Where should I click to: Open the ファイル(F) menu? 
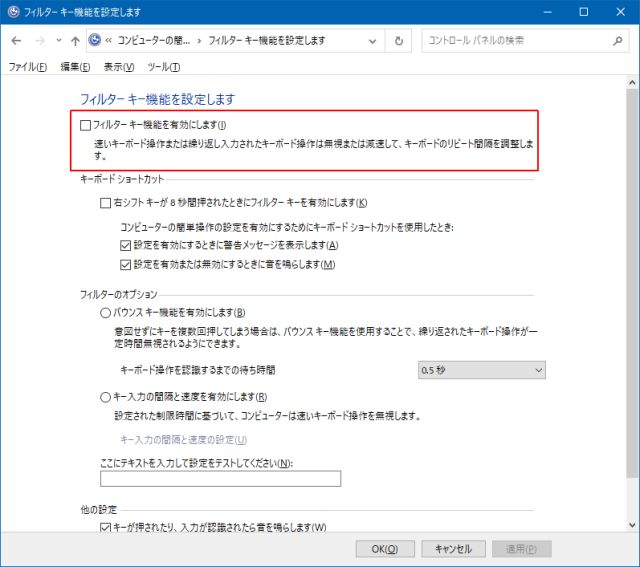coord(27,67)
